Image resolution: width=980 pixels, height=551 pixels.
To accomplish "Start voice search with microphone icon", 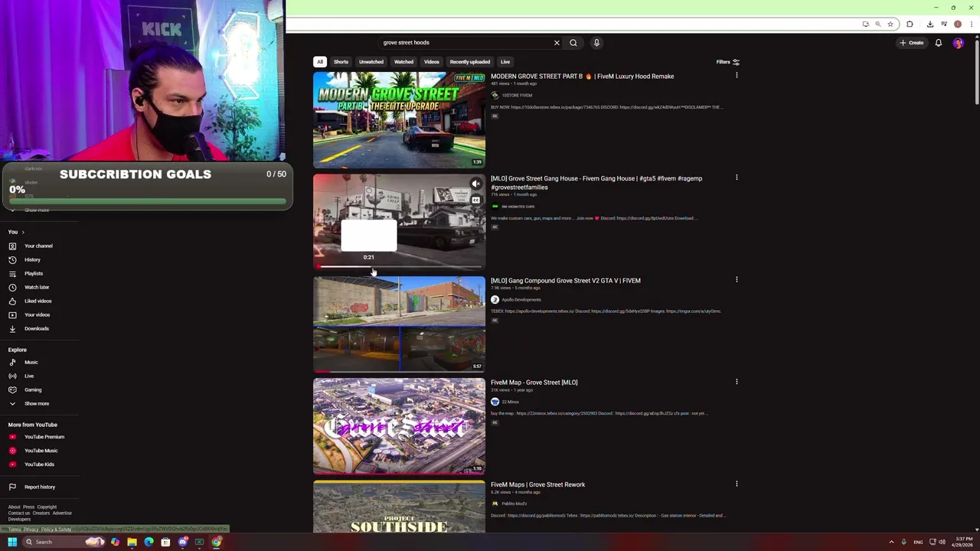I will tap(596, 43).
